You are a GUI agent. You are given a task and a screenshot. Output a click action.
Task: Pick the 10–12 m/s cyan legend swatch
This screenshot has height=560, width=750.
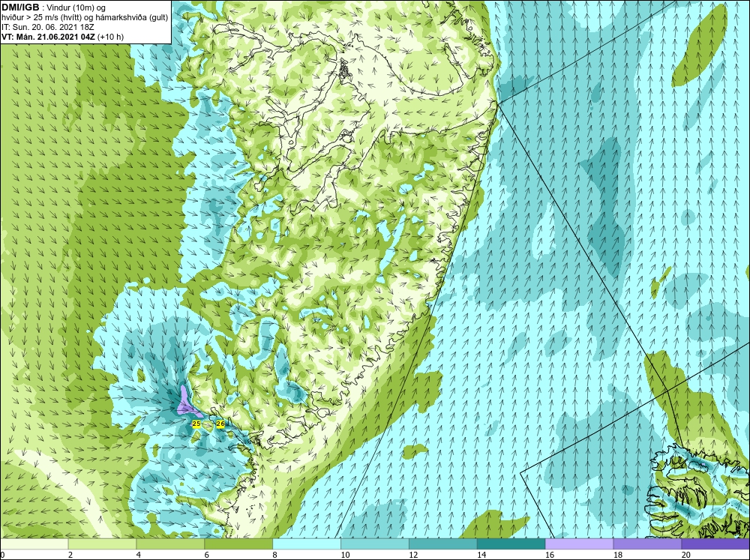374,544
